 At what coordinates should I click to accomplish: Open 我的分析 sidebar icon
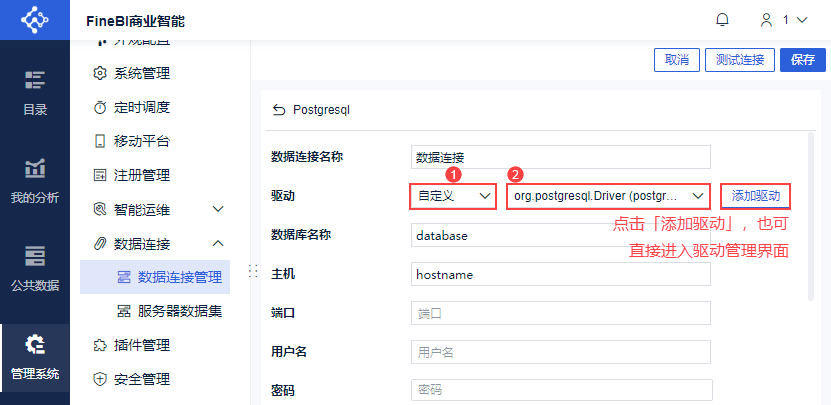pyautogui.click(x=35, y=180)
